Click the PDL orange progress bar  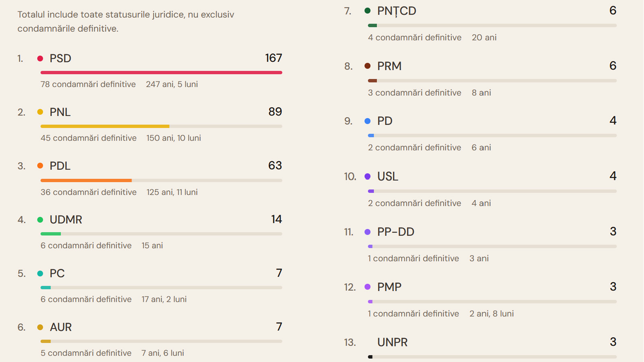pyautogui.click(x=86, y=180)
